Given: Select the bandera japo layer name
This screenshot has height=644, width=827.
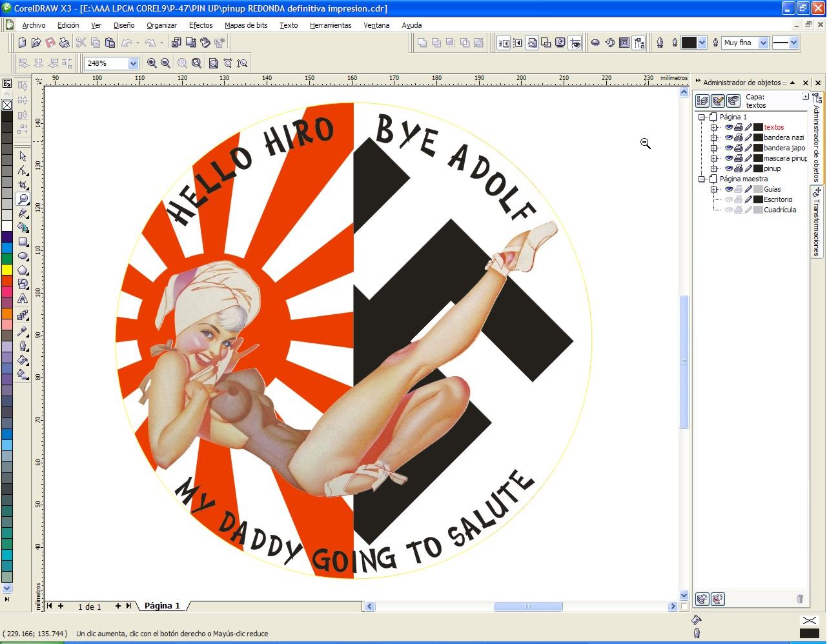Looking at the screenshot, I should 784,148.
